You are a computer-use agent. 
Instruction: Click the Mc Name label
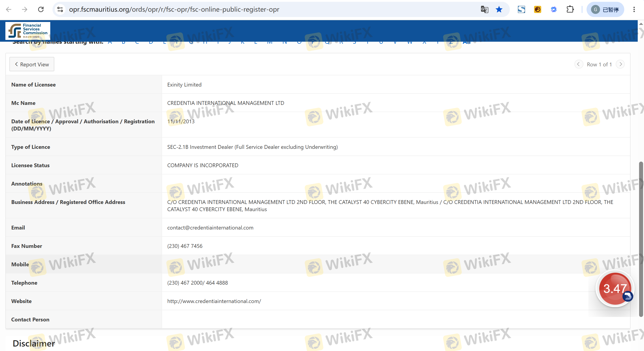coord(23,103)
